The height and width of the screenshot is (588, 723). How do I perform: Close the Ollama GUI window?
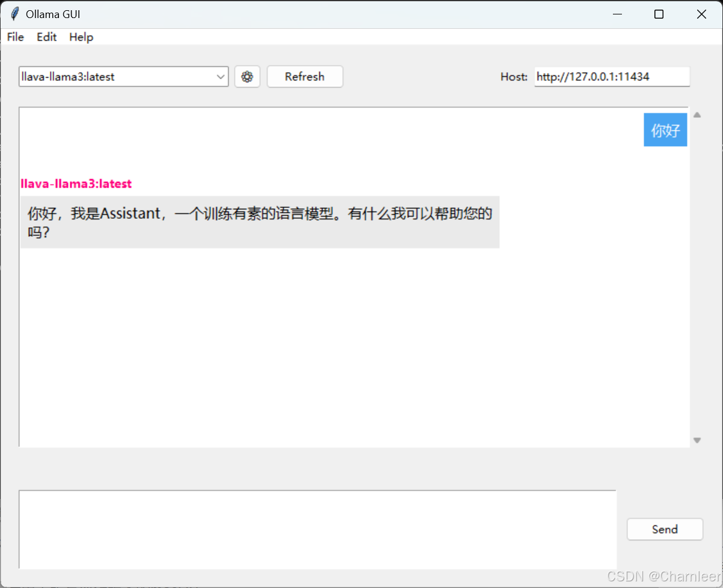click(x=701, y=14)
